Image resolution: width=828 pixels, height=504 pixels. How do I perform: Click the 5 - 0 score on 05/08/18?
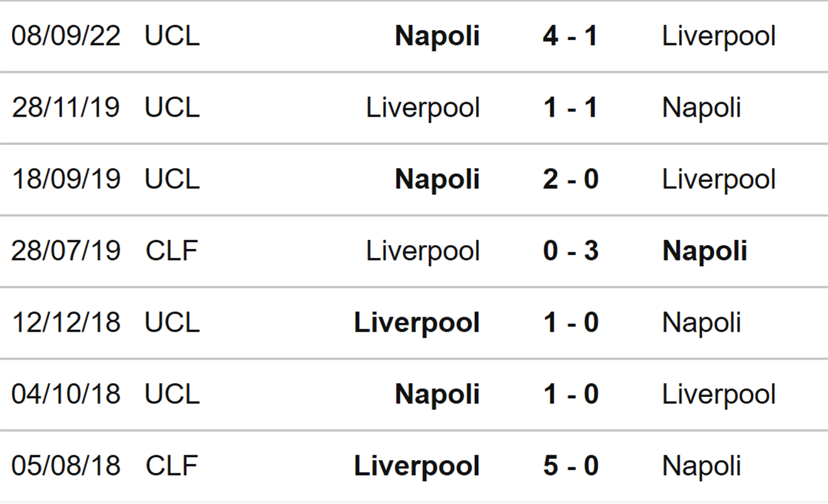tap(570, 466)
